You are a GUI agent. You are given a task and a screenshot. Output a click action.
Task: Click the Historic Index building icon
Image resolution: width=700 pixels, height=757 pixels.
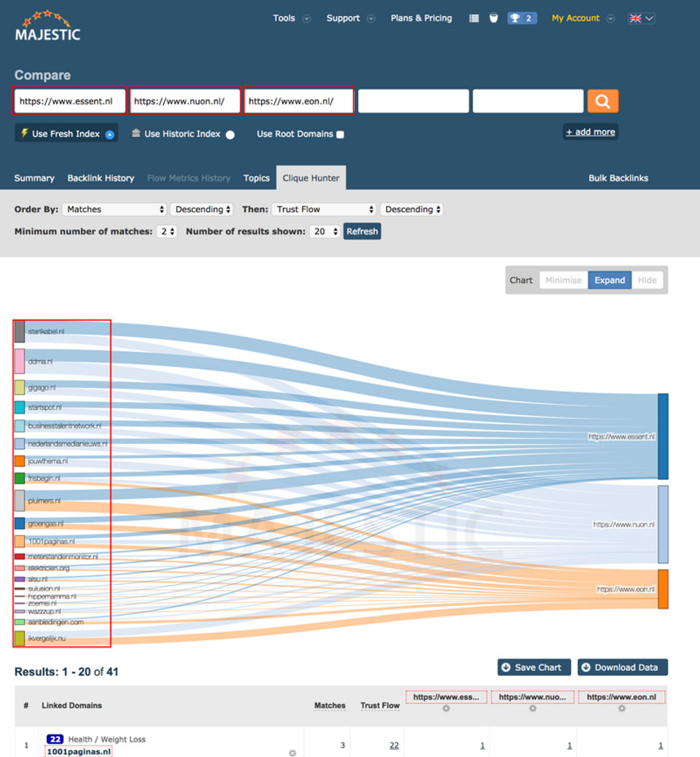tap(136, 133)
